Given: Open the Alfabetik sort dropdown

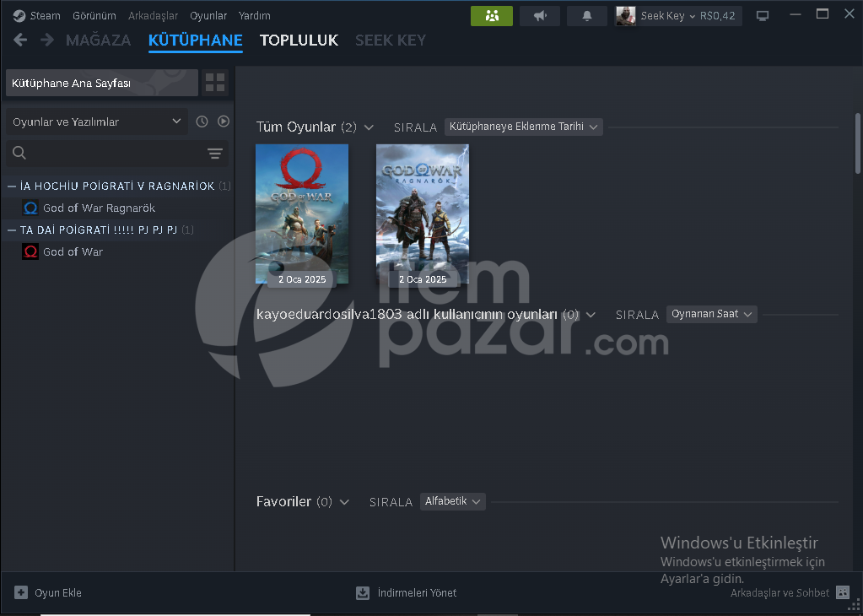Looking at the screenshot, I should (452, 501).
